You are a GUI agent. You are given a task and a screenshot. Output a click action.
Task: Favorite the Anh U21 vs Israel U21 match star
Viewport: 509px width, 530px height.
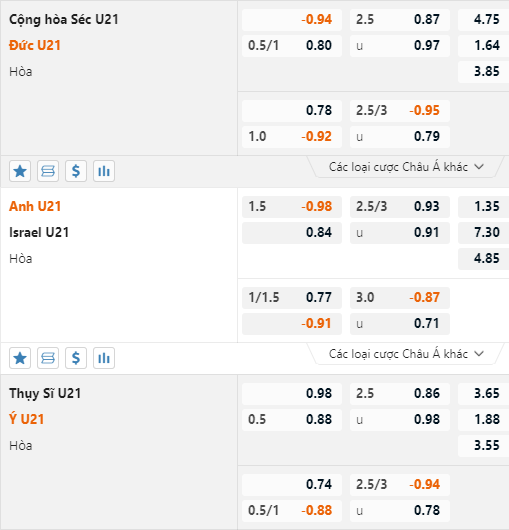tap(20, 358)
